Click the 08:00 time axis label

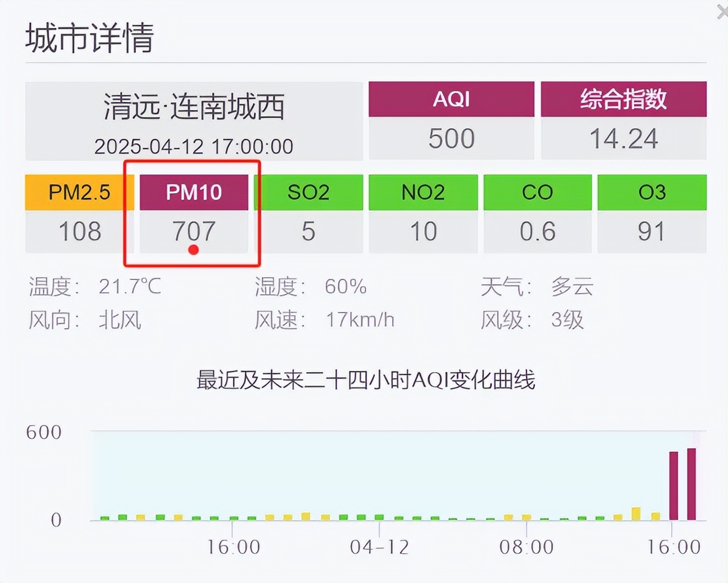tap(526, 547)
